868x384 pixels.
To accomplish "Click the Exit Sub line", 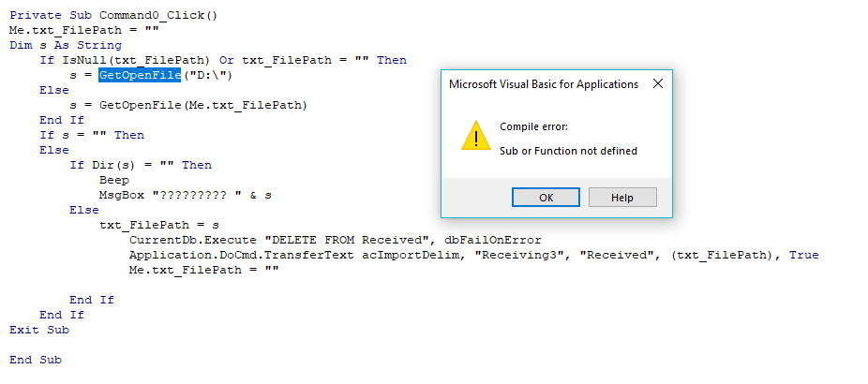I will (x=39, y=330).
